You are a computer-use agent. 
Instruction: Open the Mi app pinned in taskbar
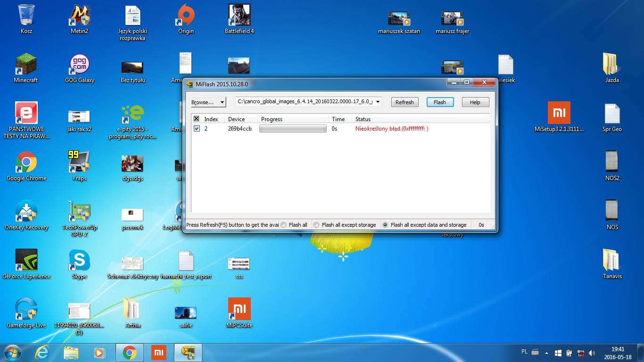pyautogui.click(x=159, y=353)
